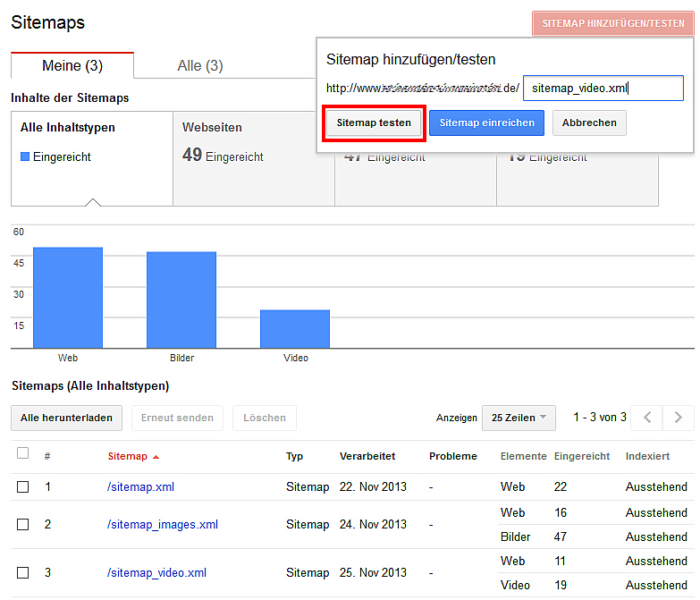Check the box for /sitemap.xml row
Viewport: 700px width, 600px height.
coord(23,487)
